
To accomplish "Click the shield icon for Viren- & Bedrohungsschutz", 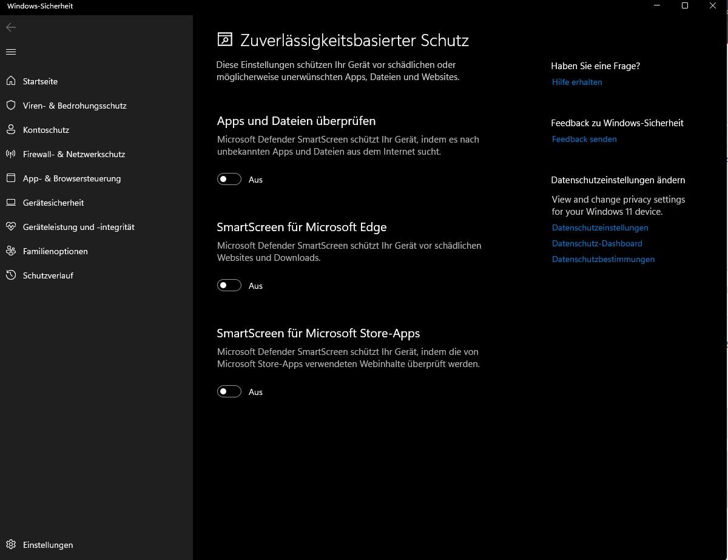I will 11,105.
